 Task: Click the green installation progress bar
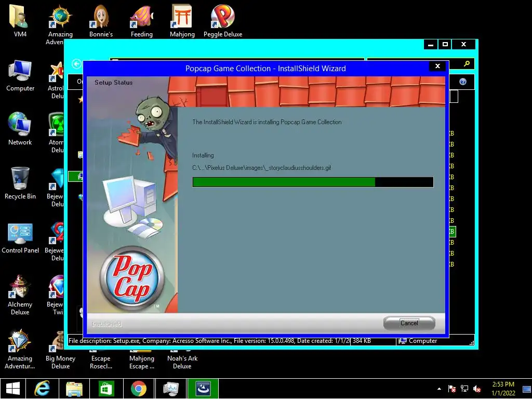(313, 182)
